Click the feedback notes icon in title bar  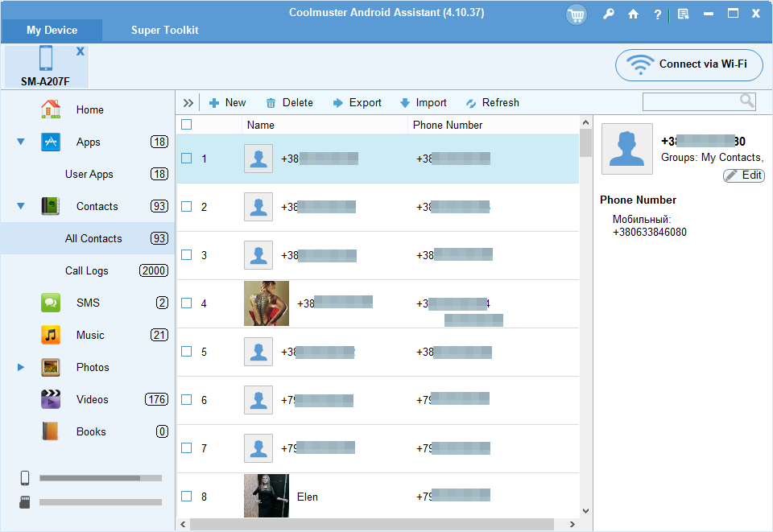click(x=684, y=14)
